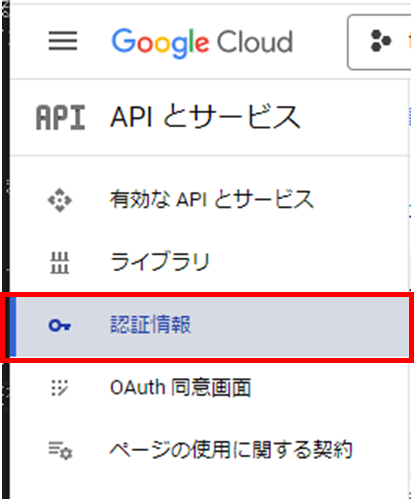Click the API とサービス heading
The image size is (414, 499).
205,116
